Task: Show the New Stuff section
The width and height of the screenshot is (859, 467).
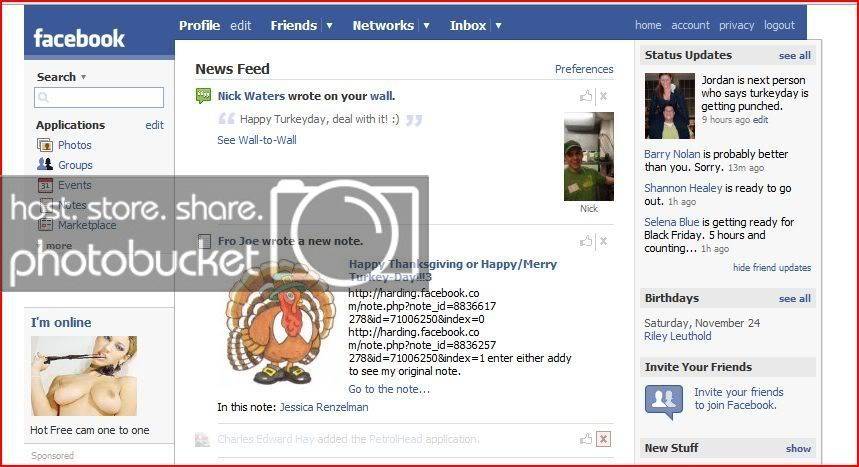Action: click(x=798, y=448)
